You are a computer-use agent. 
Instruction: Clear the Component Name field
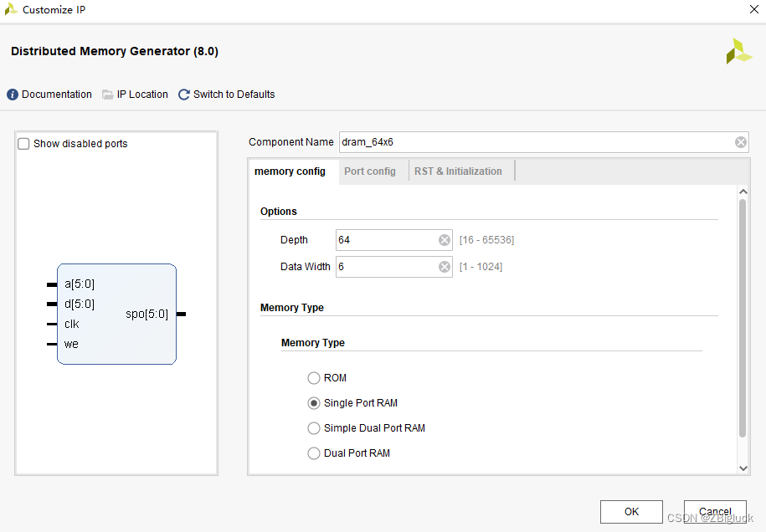point(741,142)
